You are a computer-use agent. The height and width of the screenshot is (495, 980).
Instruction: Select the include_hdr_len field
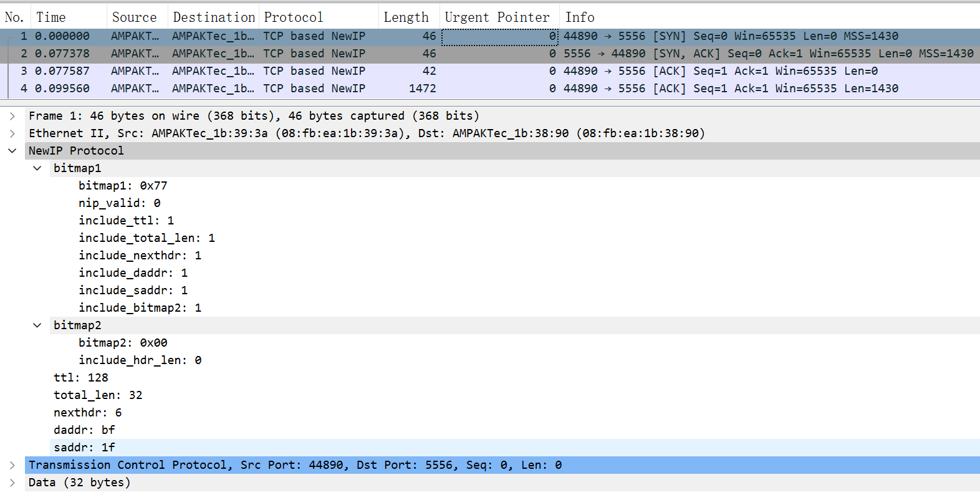[140, 360]
